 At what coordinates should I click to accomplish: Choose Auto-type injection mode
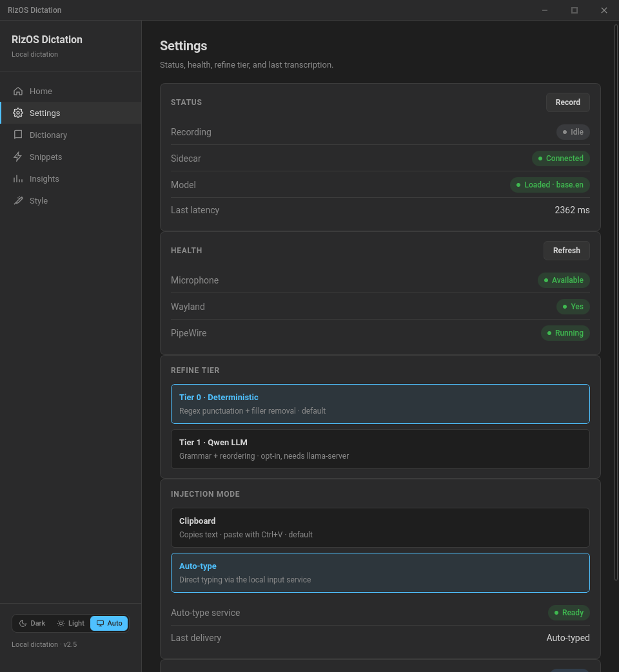(x=380, y=573)
